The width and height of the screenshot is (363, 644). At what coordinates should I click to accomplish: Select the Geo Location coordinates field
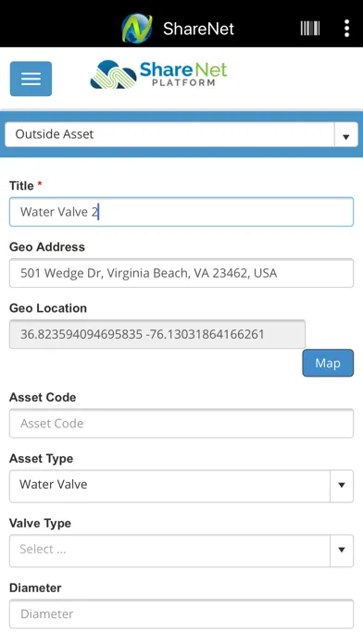157,334
